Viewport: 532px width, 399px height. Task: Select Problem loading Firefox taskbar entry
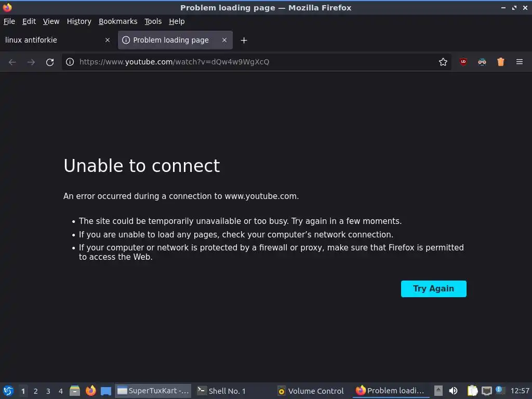pos(391,391)
